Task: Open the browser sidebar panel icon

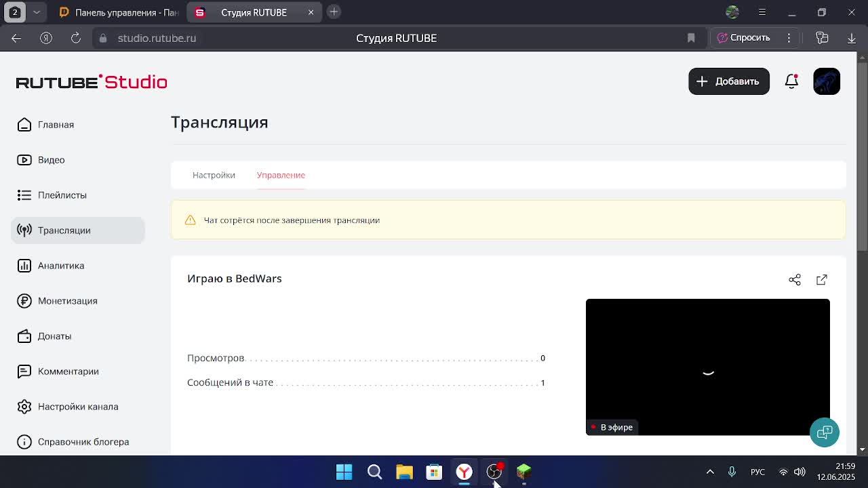Action: click(x=822, y=38)
